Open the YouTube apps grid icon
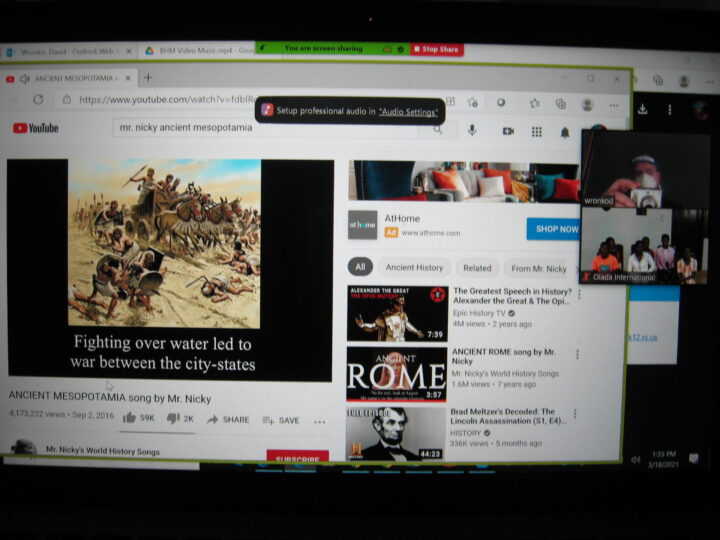 click(x=537, y=131)
